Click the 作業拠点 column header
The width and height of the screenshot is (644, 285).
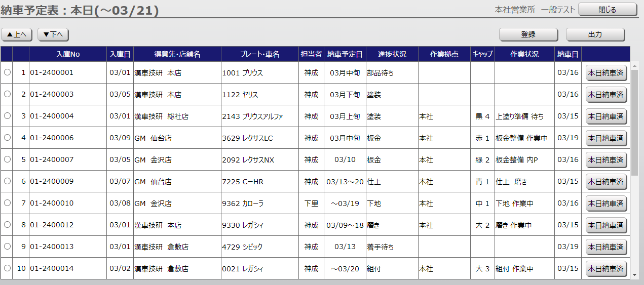tap(444, 54)
